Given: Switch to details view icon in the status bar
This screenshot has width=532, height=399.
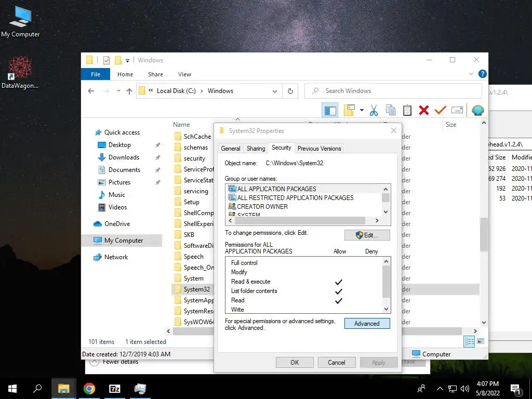Looking at the screenshot, I should point(469,342).
